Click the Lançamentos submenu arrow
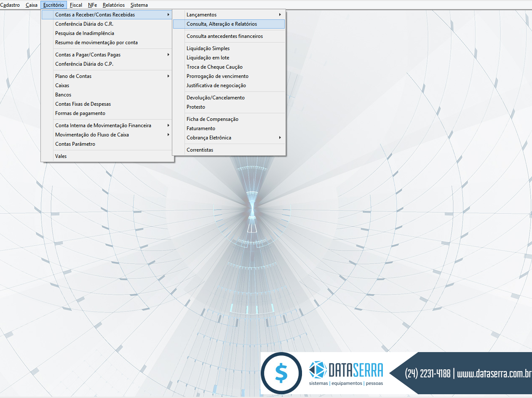Image resolution: width=532 pixels, height=398 pixels. click(280, 15)
